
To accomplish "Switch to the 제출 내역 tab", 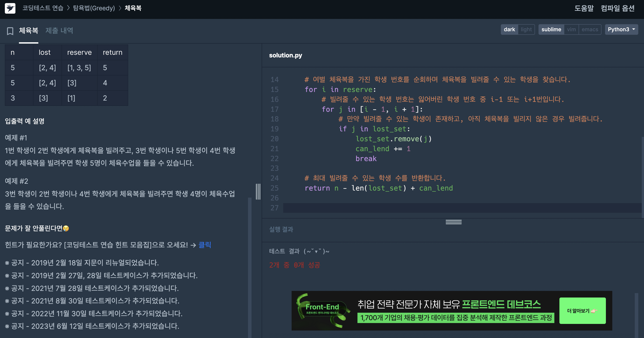I will [x=59, y=31].
